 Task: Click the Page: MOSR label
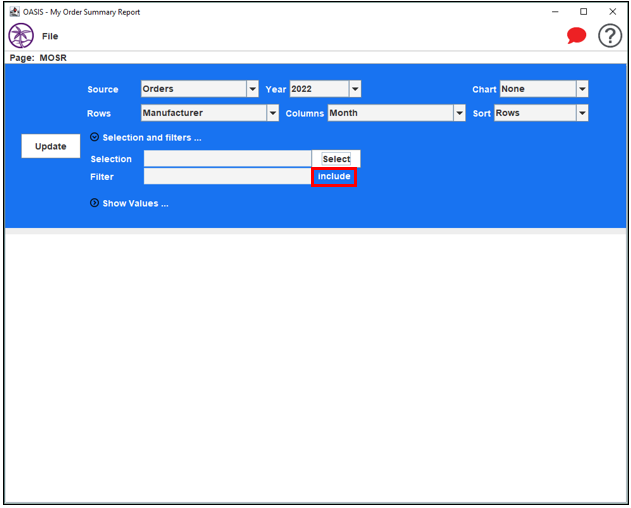point(38,58)
